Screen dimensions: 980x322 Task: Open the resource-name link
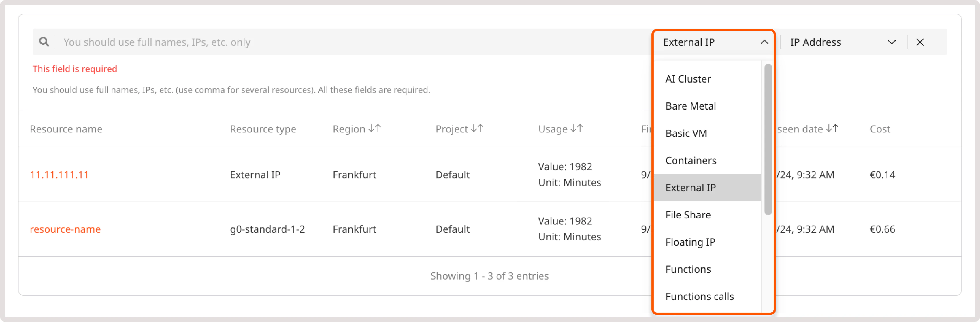(x=65, y=229)
